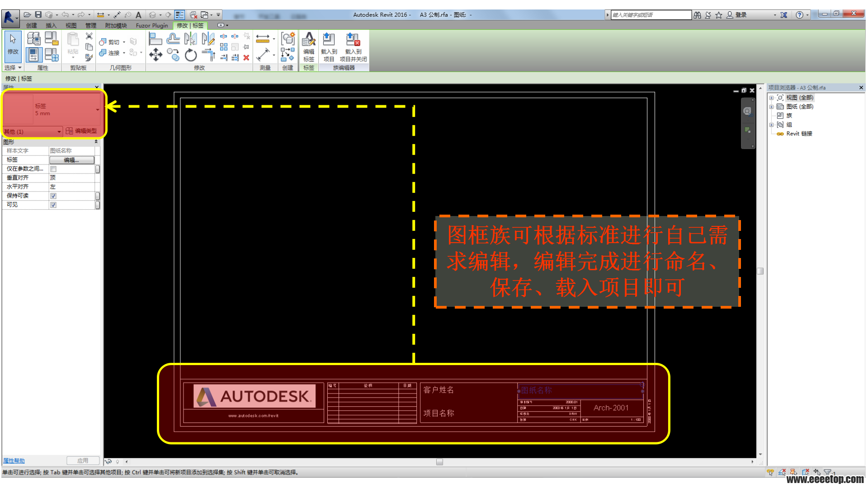
Task: Redo the last undone action
Action: point(81,15)
